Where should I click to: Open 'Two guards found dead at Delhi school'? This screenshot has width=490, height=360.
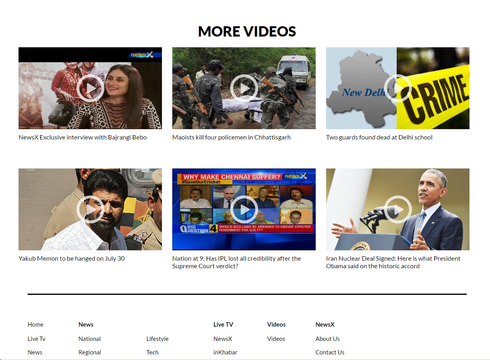tap(379, 137)
